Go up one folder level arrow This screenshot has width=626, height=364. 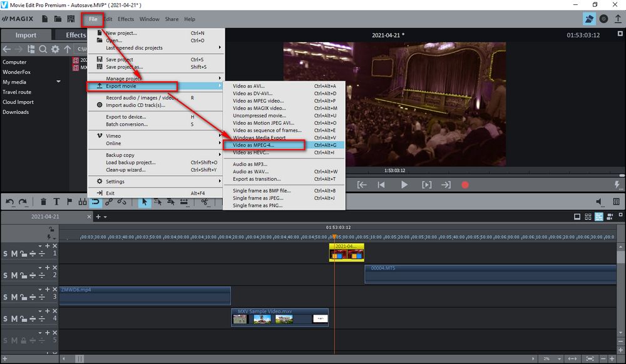(67, 49)
